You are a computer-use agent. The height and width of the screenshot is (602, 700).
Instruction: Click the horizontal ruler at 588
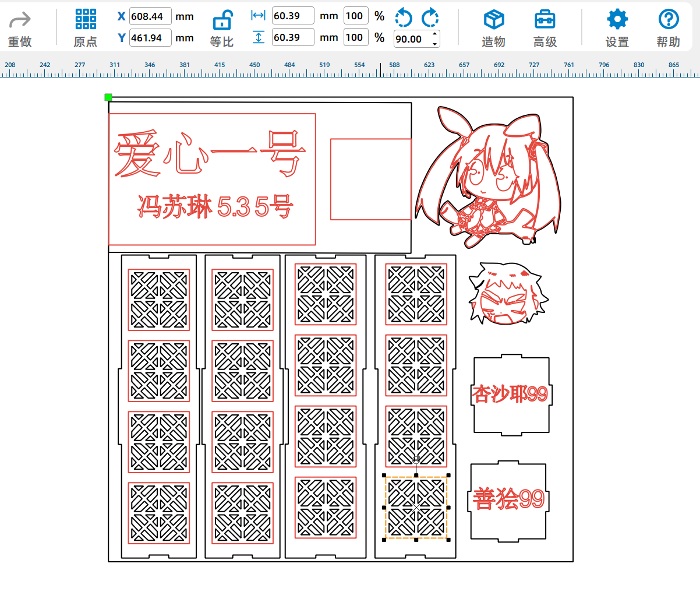point(394,65)
